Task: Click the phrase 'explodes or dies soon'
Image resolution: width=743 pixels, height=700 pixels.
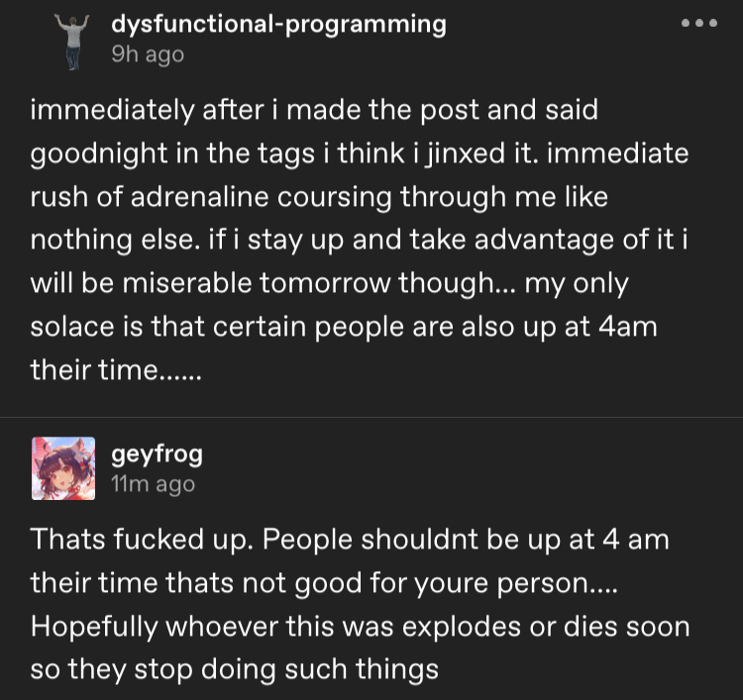Action: [x=546, y=627]
